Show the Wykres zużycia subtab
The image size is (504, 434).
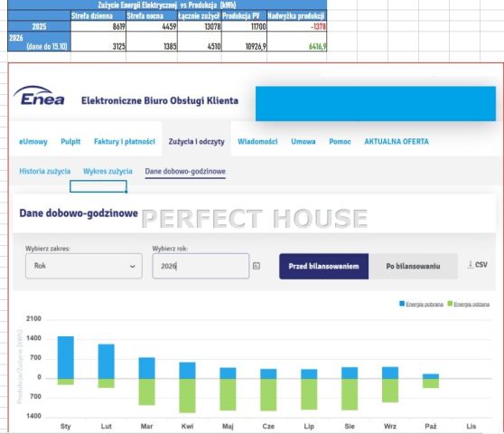[107, 171]
